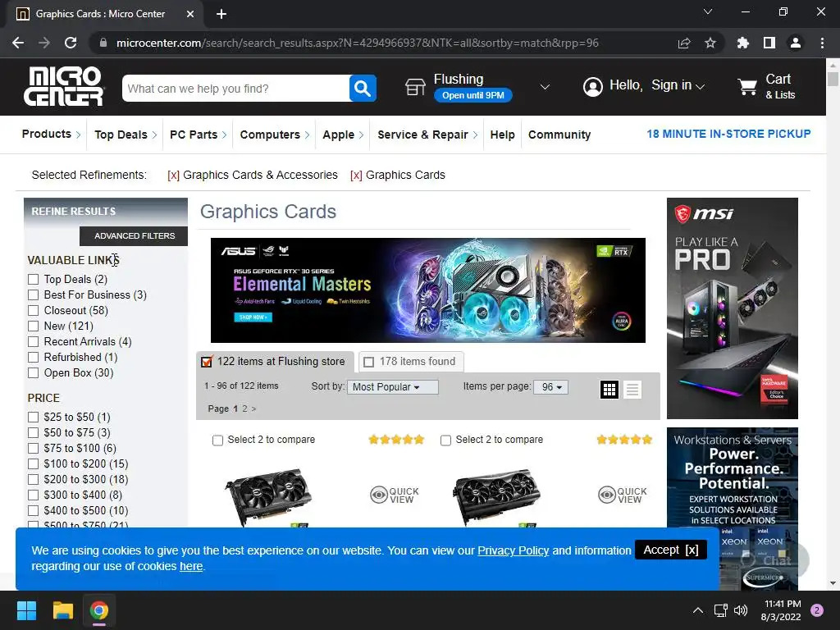Image resolution: width=840 pixels, height=630 pixels.
Task: Tick compare checkbox for the first graphics card
Action: [217, 441]
